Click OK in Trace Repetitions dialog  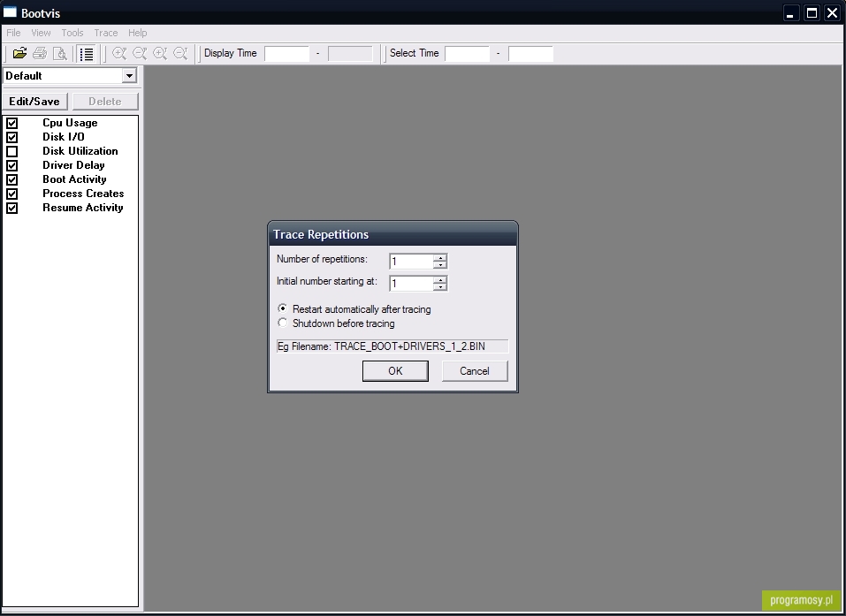click(x=395, y=371)
